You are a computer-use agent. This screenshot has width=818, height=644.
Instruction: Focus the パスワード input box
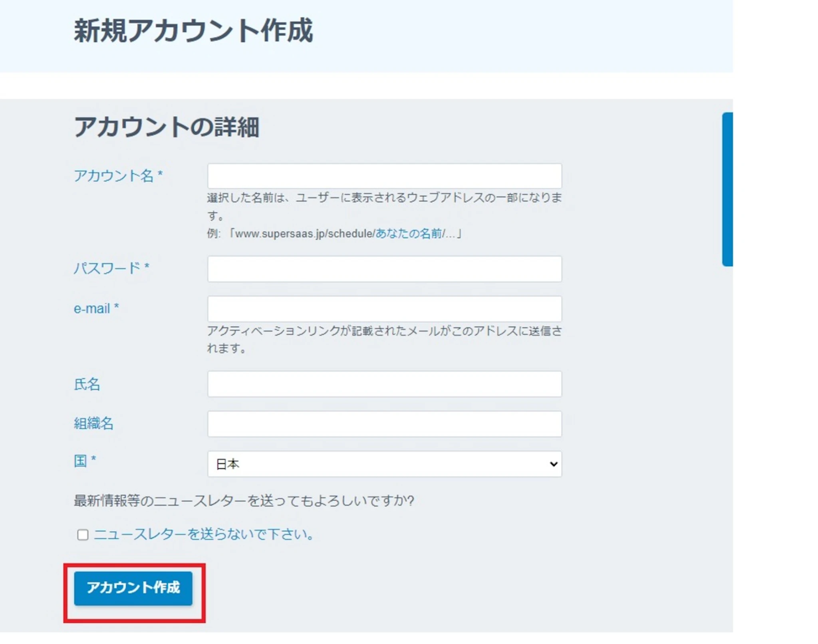pyautogui.click(x=384, y=269)
